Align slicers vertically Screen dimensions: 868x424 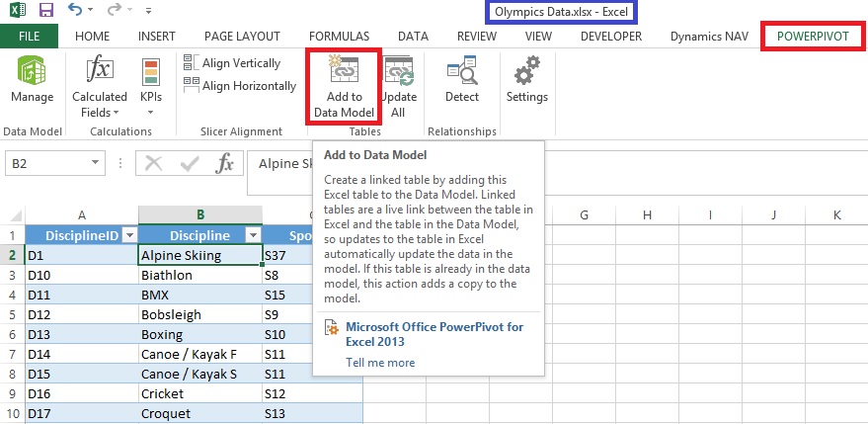(232, 63)
